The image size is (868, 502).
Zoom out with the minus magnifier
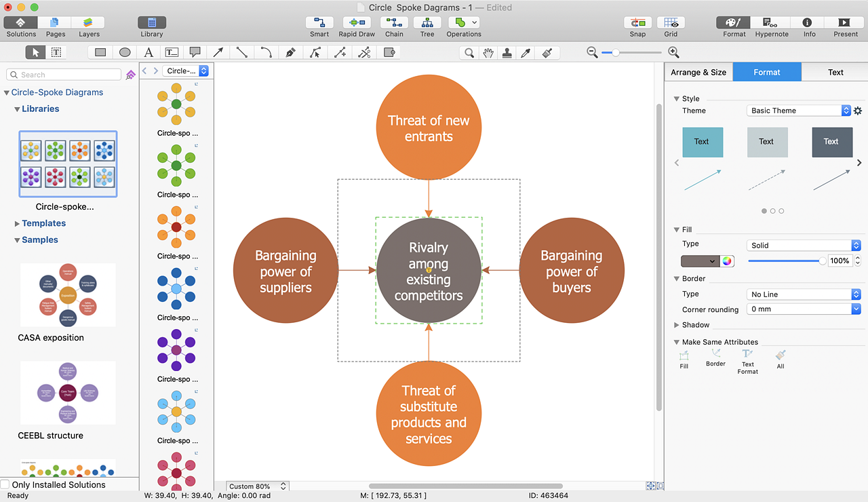click(x=592, y=52)
